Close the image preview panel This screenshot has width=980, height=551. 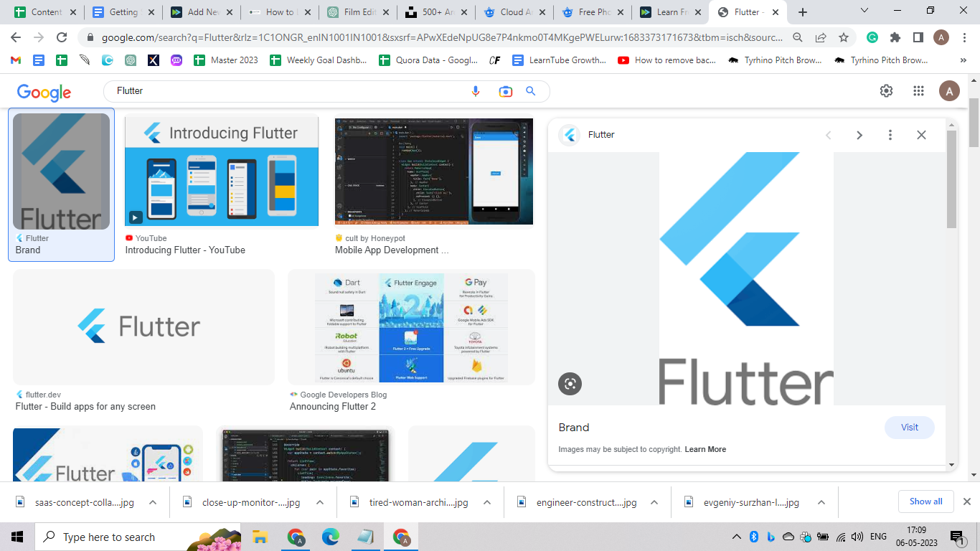[921, 135]
